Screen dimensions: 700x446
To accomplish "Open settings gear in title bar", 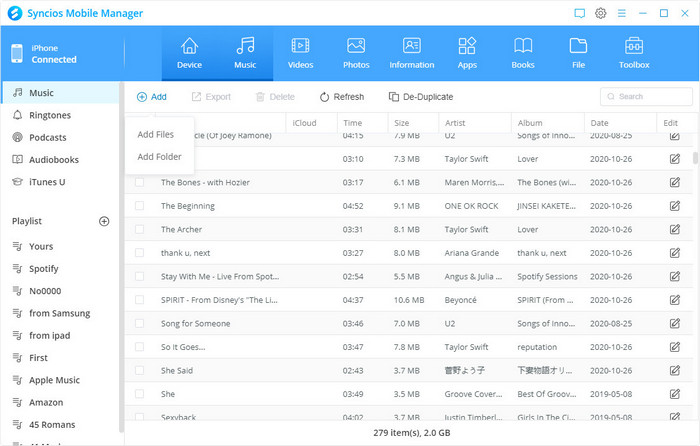I will coord(600,13).
